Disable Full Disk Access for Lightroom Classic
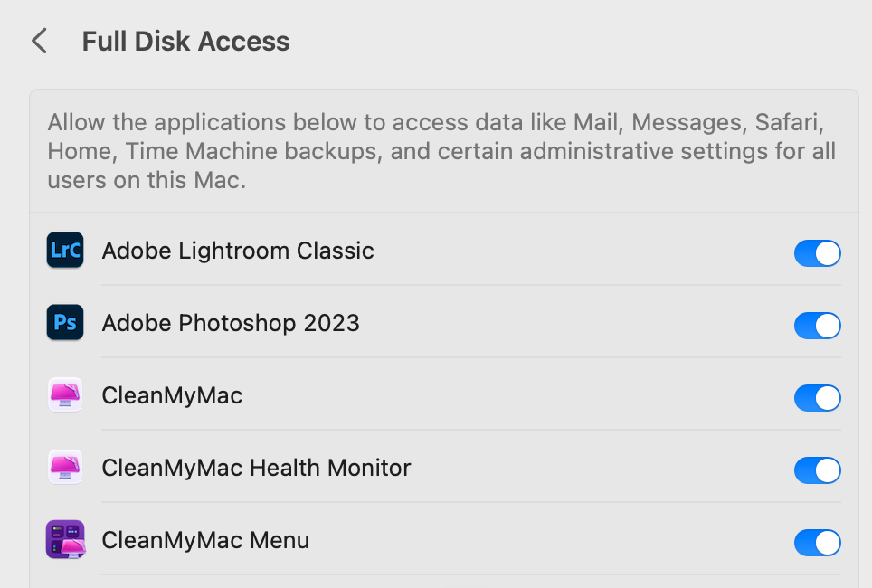The width and height of the screenshot is (872, 588). pyautogui.click(x=817, y=253)
